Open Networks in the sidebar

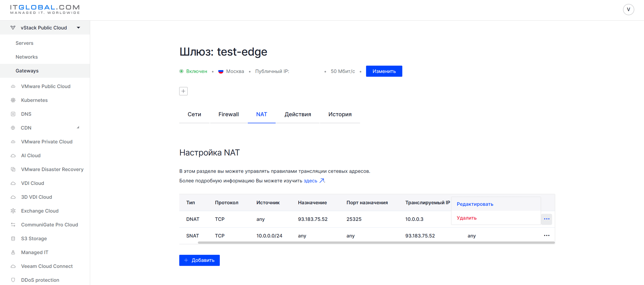[x=26, y=57]
